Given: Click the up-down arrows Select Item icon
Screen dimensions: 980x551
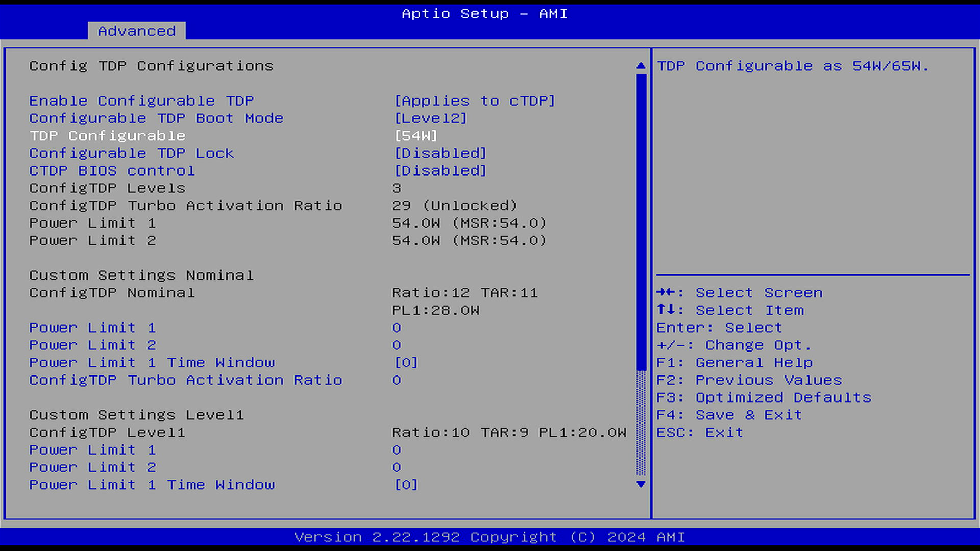Looking at the screenshot, I should point(666,310).
